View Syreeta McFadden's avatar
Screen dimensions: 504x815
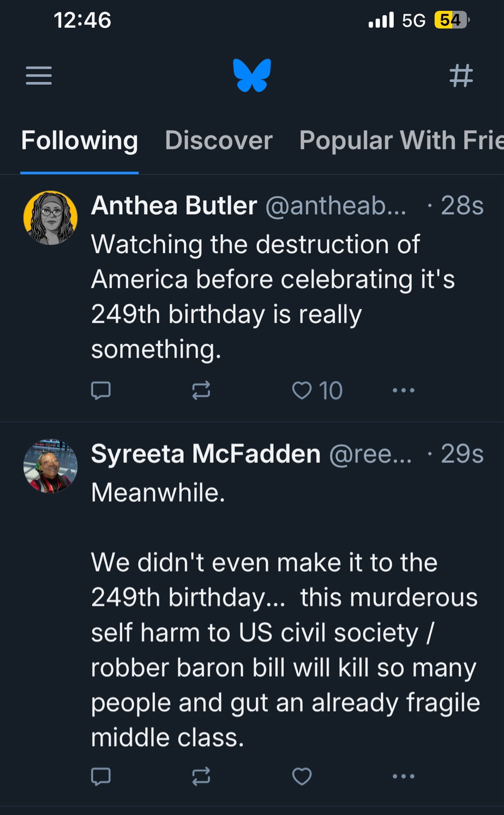click(x=51, y=466)
